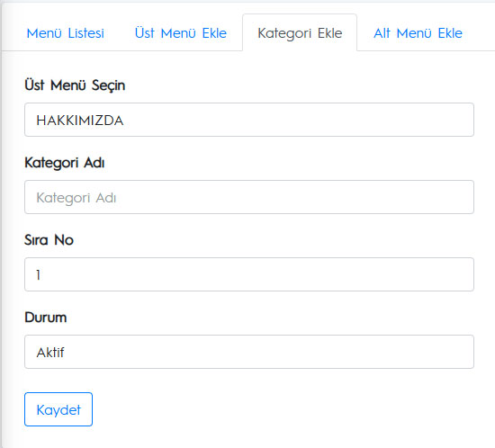Go to the Alt Menü Ekle tab
The height and width of the screenshot is (448, 495).
tap(418, 33)
